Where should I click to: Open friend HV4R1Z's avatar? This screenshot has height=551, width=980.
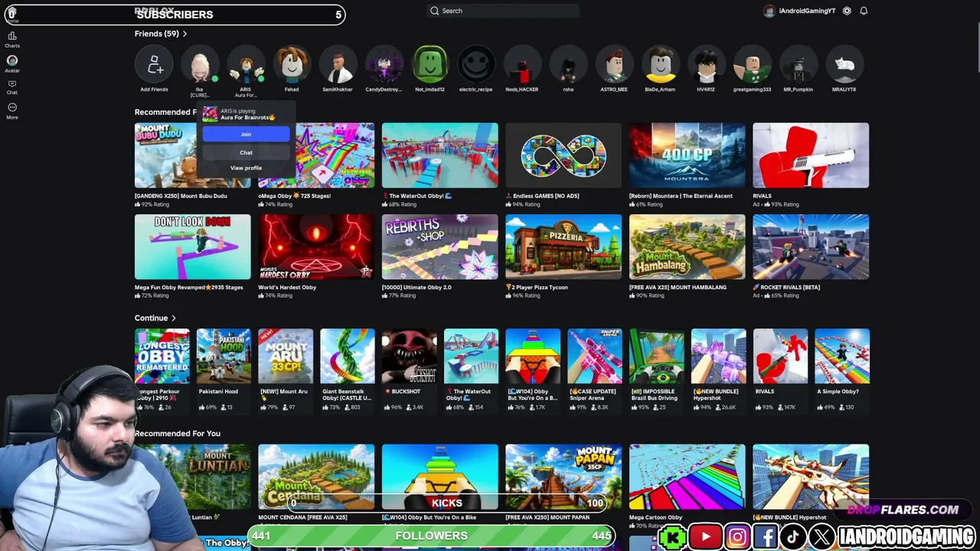(x=706, y=65)
